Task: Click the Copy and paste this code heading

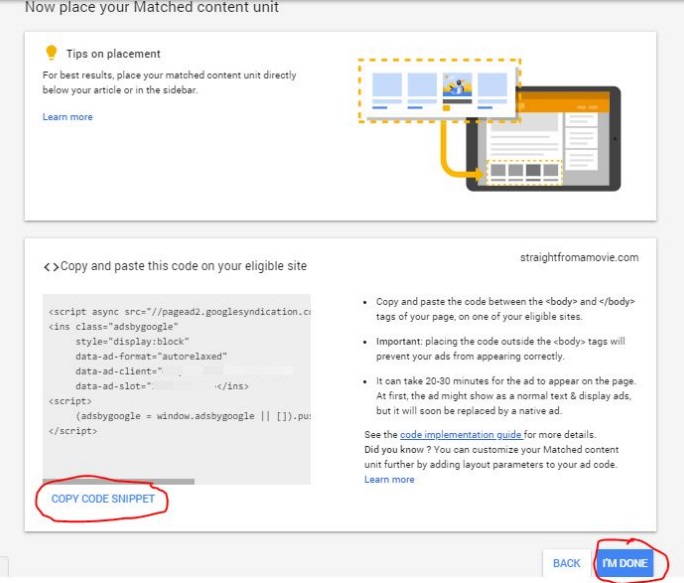Action: (x=183, y=266)
